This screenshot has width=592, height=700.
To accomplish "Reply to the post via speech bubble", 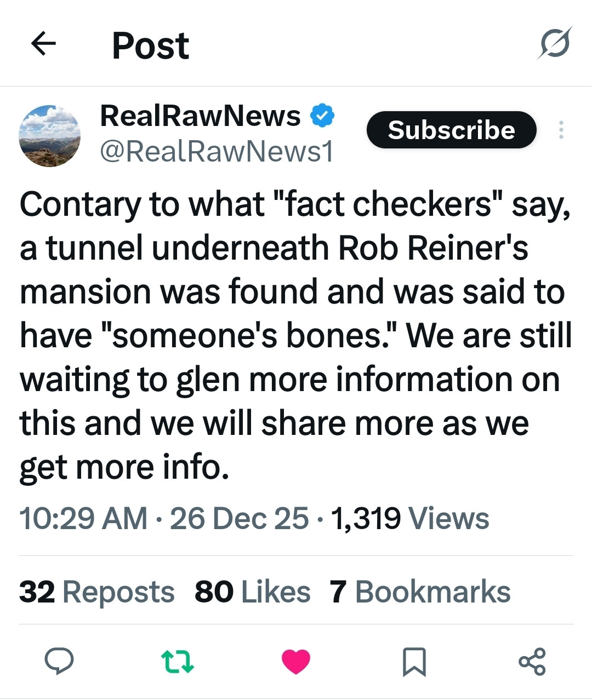I will pos(59,661).
